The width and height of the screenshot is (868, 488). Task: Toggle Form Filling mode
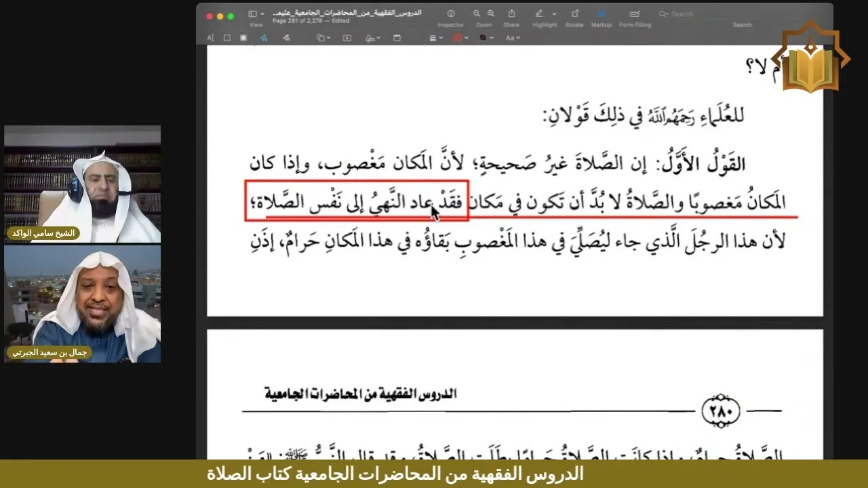tap(635, 14)
